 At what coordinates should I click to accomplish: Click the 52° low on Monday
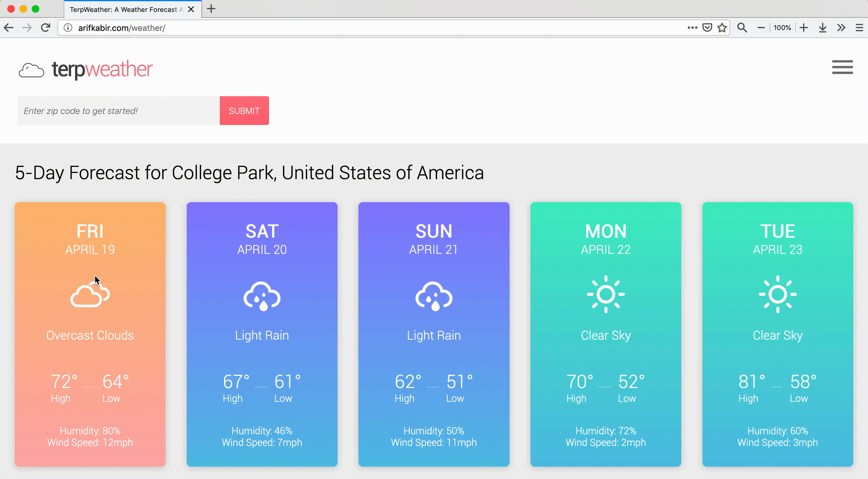coord(631,382)
